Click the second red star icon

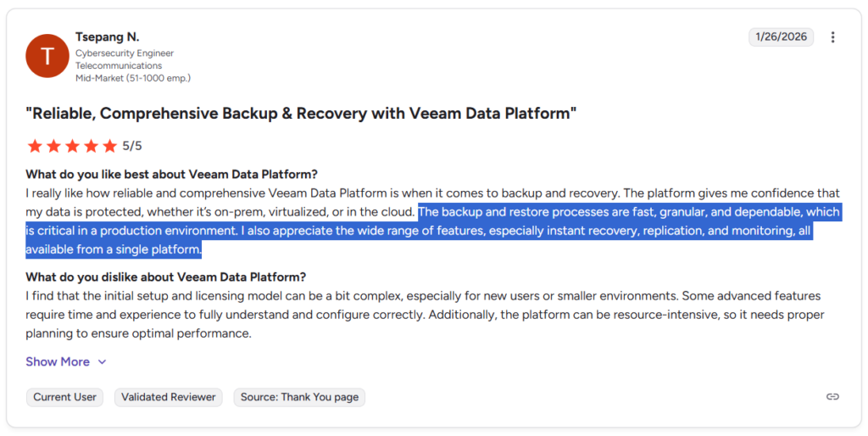tap(53, 146)
